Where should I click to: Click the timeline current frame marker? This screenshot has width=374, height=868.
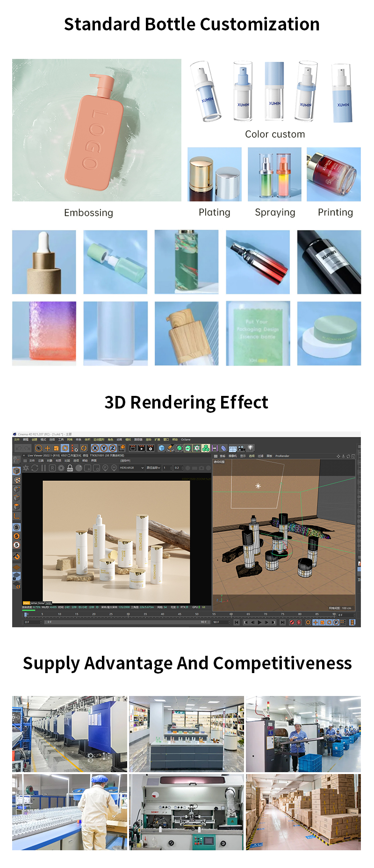click(26, 614)
